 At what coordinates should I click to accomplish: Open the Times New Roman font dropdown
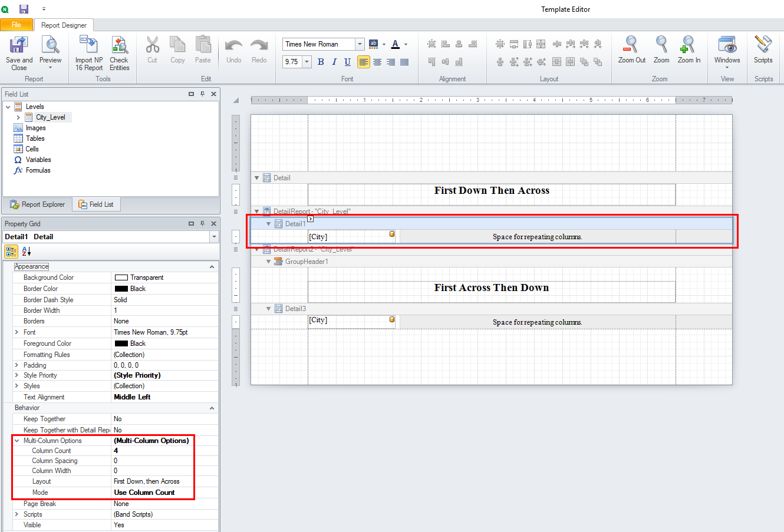point(360,44)
